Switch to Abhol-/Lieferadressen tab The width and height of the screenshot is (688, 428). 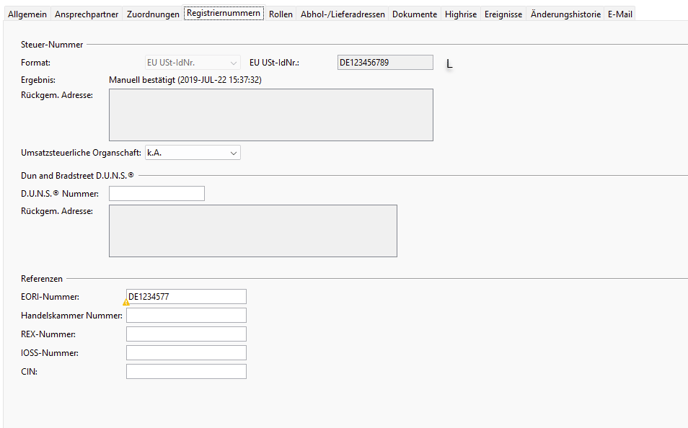click(343, 14)
